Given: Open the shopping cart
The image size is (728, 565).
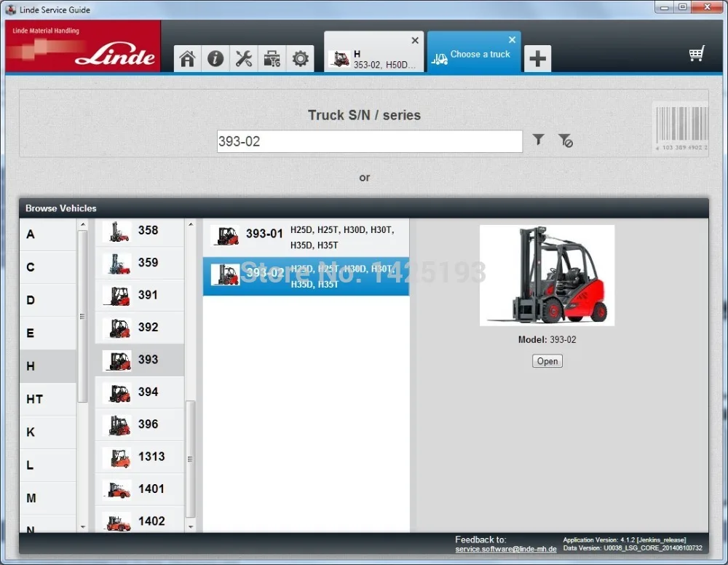Looking at the screenshot, I should coord(697,54).
